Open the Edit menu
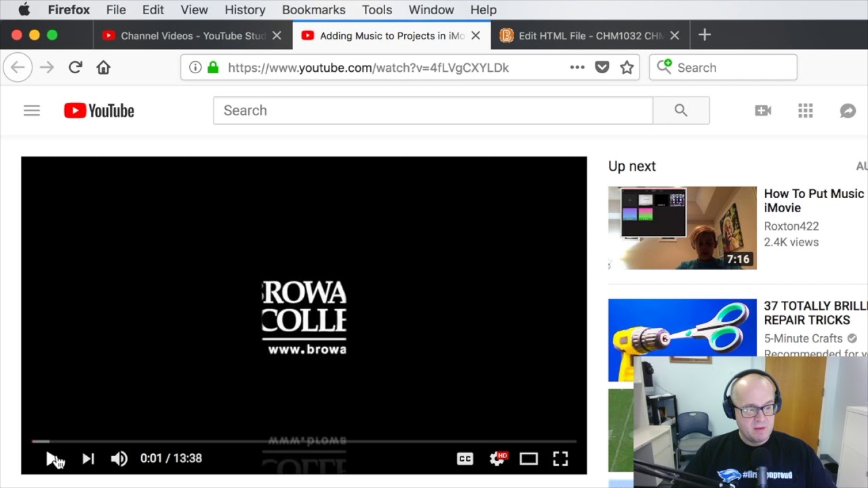The height and width of the screenshot is (488, 868). coord(153,9)
